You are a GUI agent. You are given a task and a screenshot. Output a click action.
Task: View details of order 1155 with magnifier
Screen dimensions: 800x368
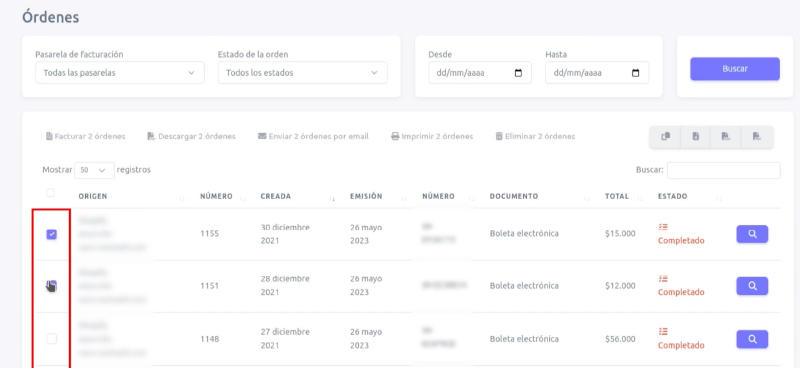click(752, 234)
